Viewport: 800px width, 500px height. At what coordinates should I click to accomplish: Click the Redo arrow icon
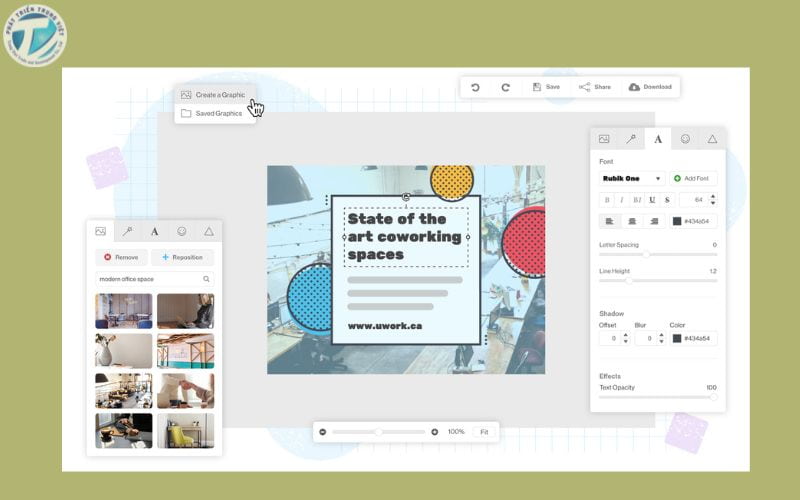pos(505,87)
